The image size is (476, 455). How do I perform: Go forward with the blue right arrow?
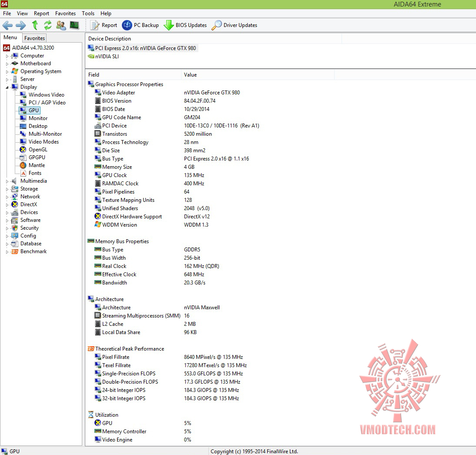point(21,25)
